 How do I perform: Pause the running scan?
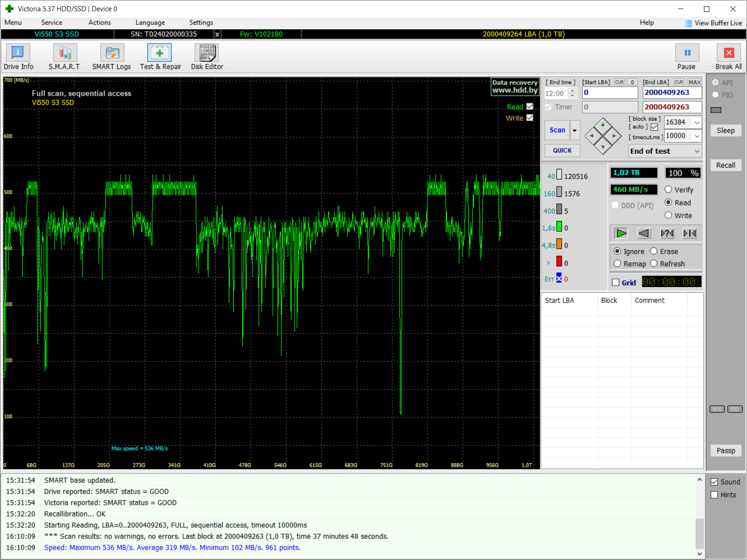(x=686, y=53)
